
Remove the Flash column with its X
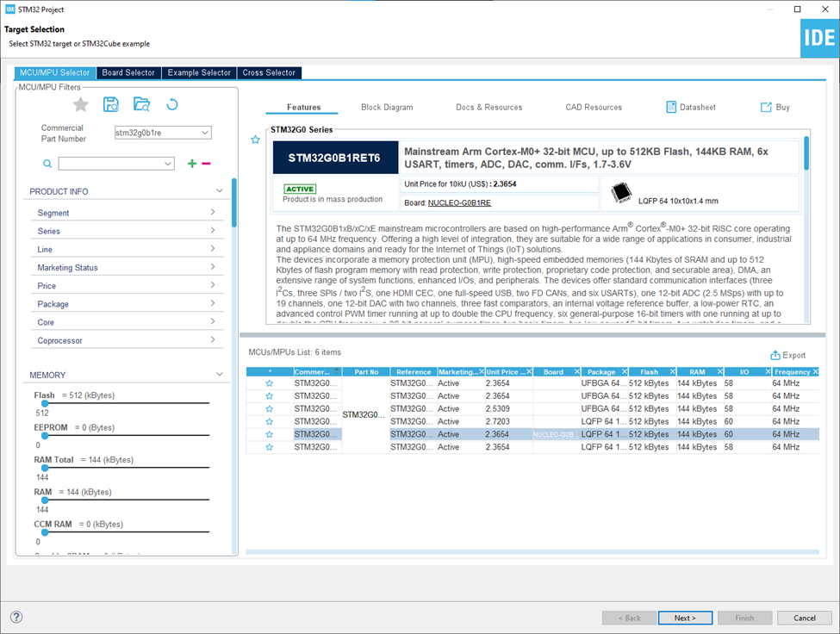pos(672,371)
